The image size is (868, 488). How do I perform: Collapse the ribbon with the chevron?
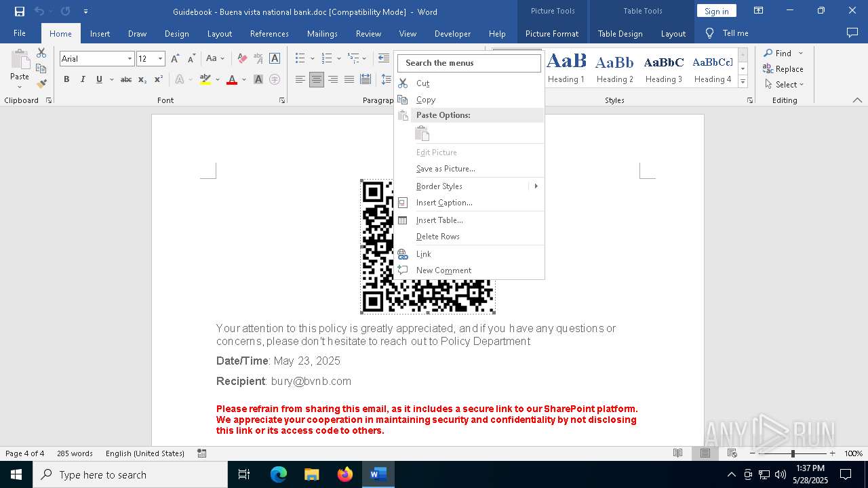857,100
